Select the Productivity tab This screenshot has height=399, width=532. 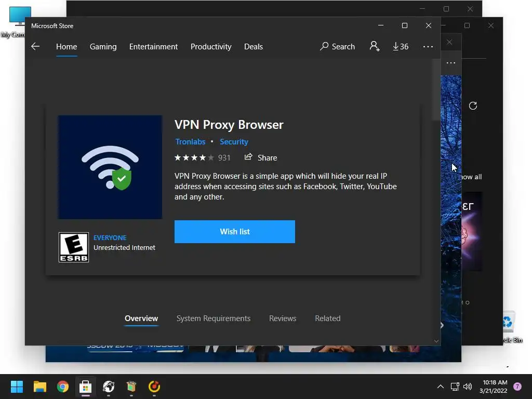click(x=211, y=46)
